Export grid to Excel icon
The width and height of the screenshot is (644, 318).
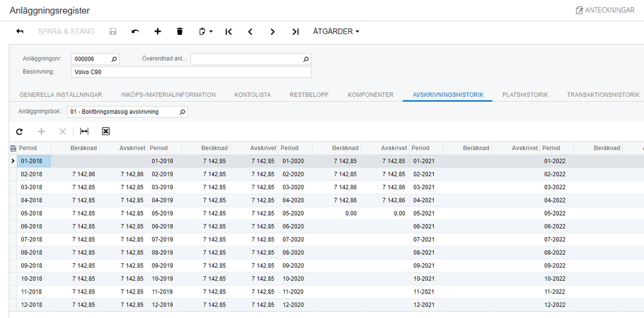[106, 131]
